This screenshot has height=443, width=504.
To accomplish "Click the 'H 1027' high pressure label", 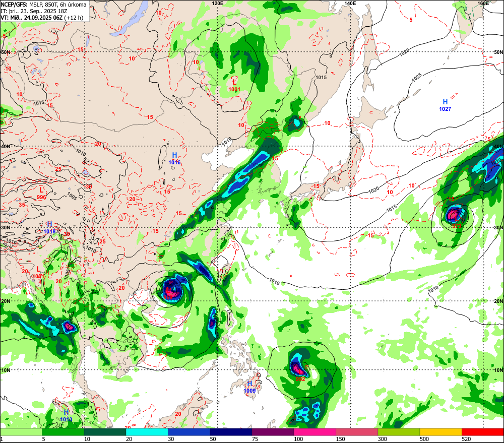I will point(445,105).
